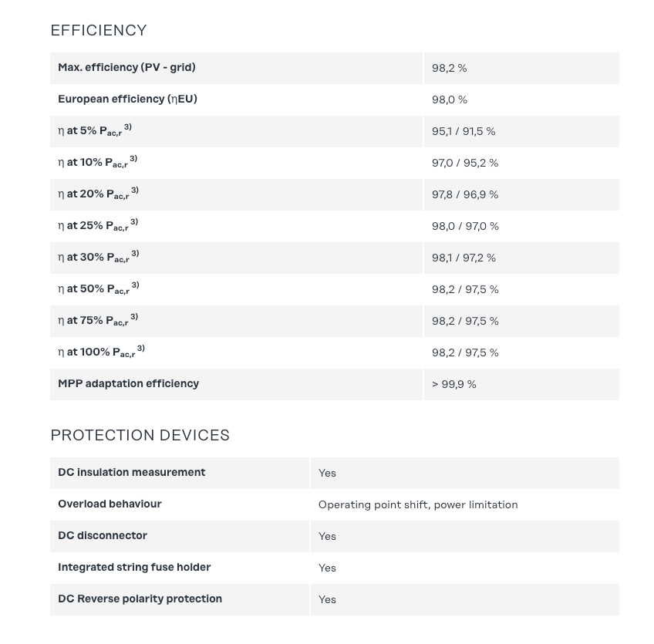The width and height of the screenshot is (654, 644).
Task: Select the 98,1 / 97,2 % value
Action: (464, 258)
